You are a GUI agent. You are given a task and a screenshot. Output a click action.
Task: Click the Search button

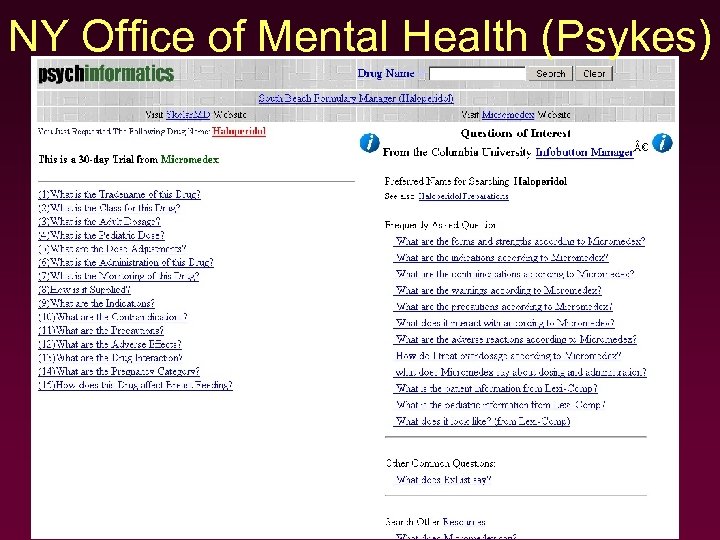(551, 73)
